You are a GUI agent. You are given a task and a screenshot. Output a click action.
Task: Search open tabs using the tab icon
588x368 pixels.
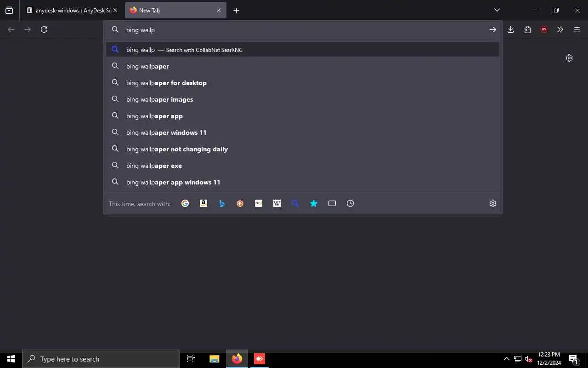(332, 203)
